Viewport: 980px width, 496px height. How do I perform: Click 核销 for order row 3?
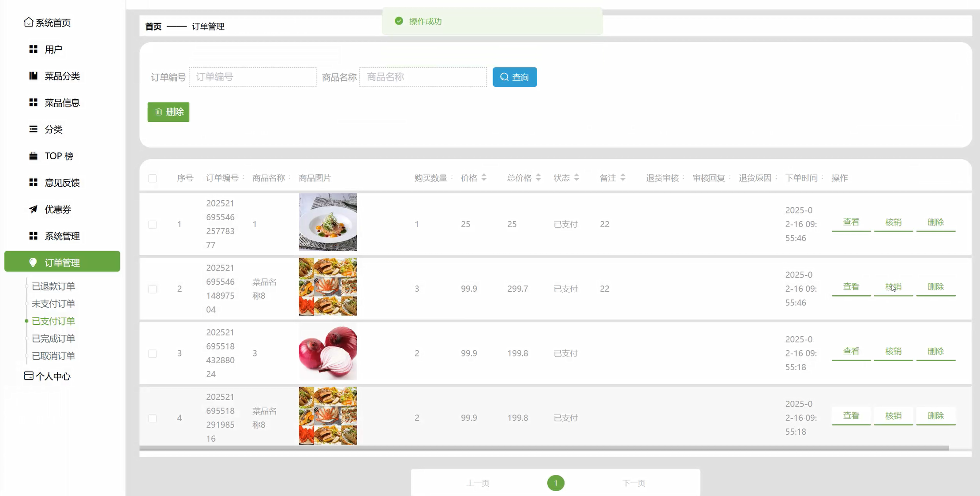click(x=893, y=351)
